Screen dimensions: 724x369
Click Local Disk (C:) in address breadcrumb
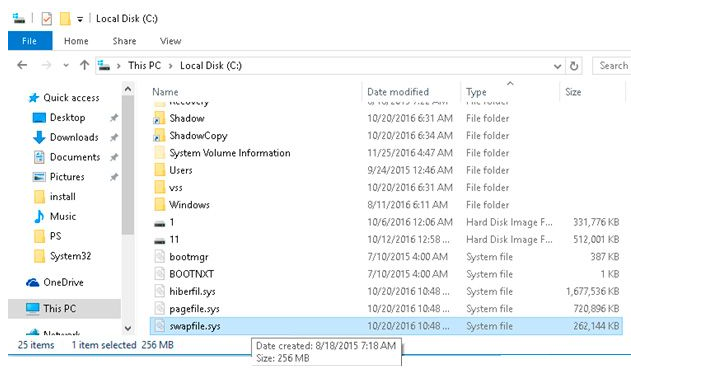211,66
